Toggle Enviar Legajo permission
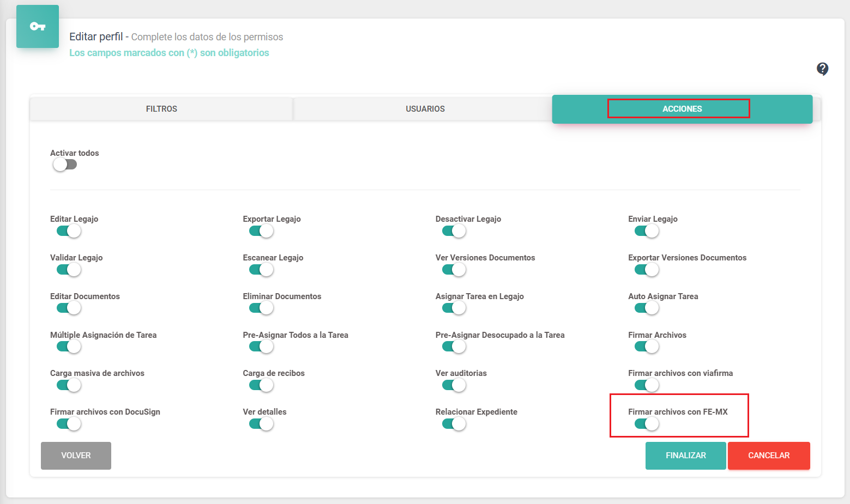Viewport: 850px width, 504px height. click(647, 231)
